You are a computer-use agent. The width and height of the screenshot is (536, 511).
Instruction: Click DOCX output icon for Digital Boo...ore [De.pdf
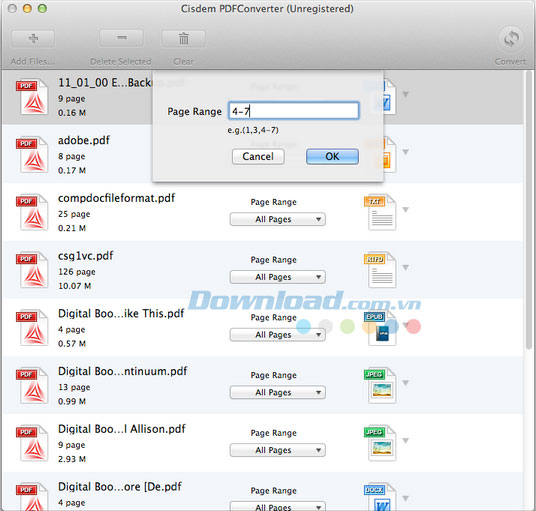(380, 497)
